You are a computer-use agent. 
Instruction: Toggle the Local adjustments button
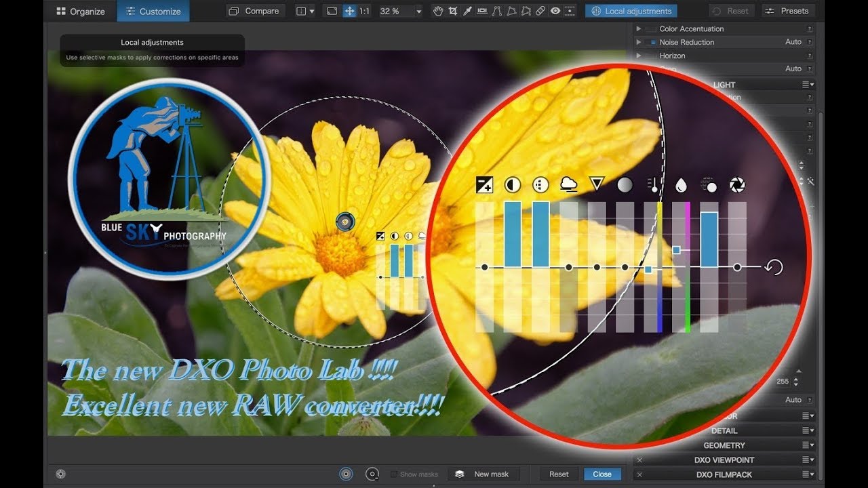pos(631,11)
